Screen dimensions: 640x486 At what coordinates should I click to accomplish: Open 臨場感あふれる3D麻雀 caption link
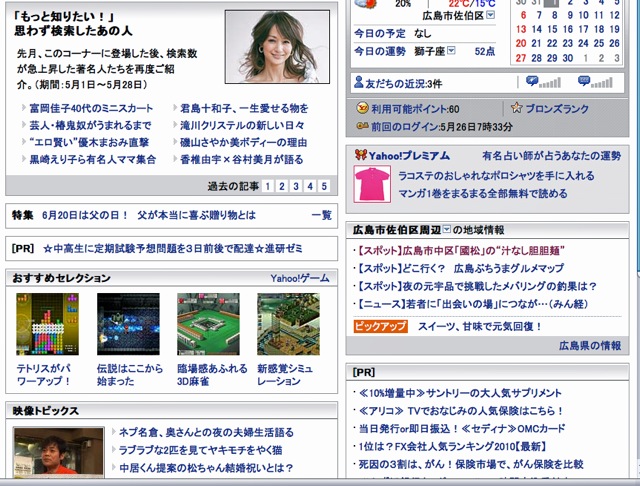(212, 375)
